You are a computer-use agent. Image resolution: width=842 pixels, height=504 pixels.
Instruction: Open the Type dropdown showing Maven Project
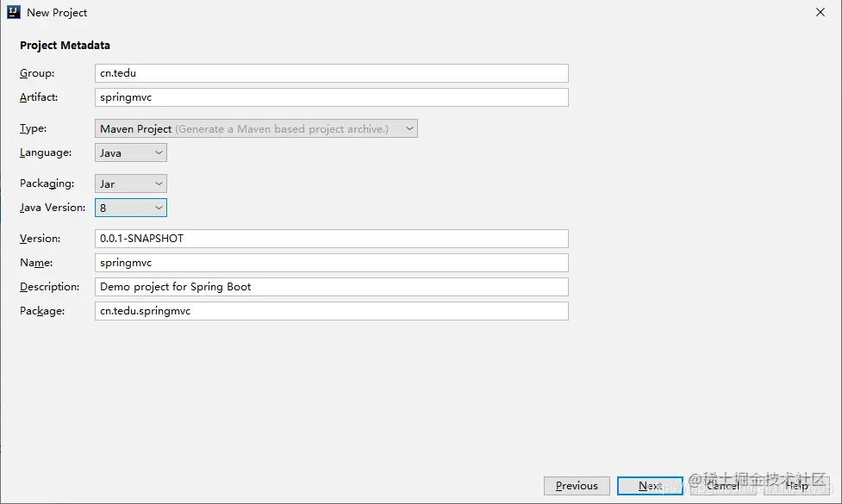coord(256,129)
